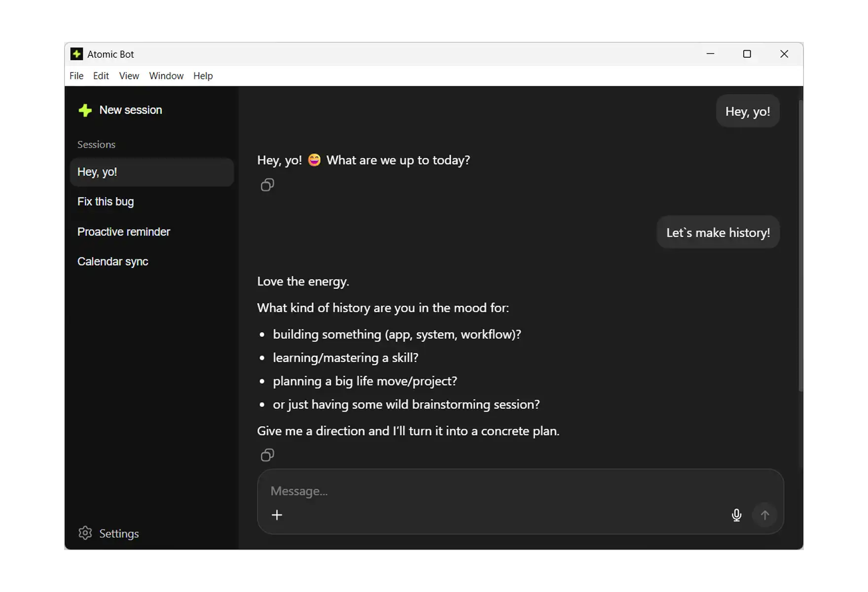
Task: Open Settings via the gear icon
Action: coord(85,533)
